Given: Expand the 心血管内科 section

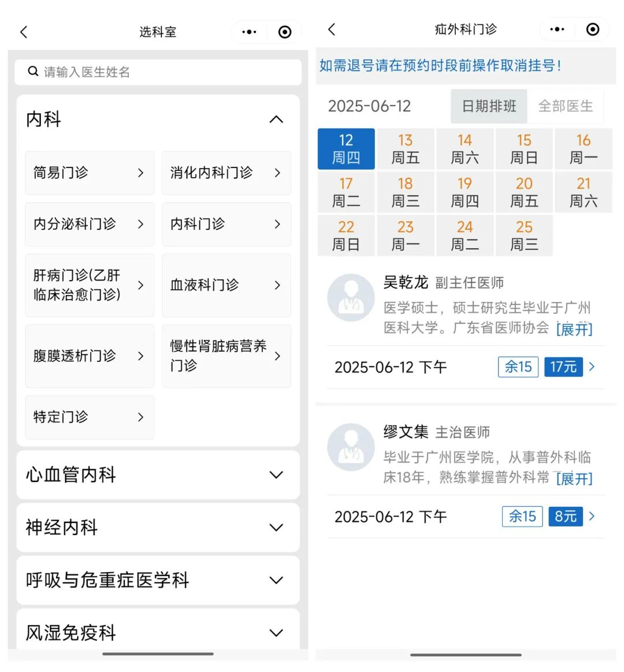Looking at the screenshot, I should (276, 475).
